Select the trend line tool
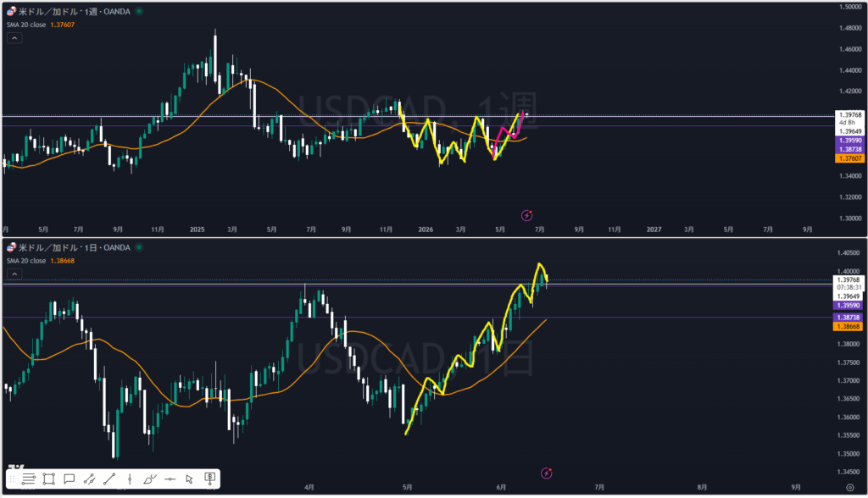868x498 pixels. click(x=109, y=479)
